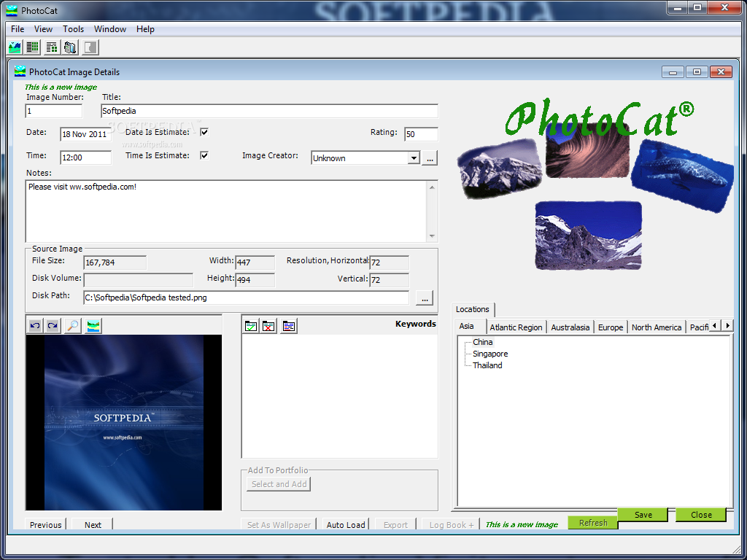The image size is (747, 560).
Task: Toggle the Date Is Estimate checkbox
Action: (x=204, y=132)
